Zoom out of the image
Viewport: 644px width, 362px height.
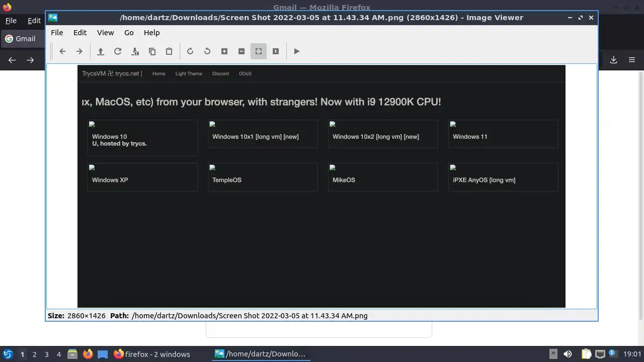[x=242, y=51]
